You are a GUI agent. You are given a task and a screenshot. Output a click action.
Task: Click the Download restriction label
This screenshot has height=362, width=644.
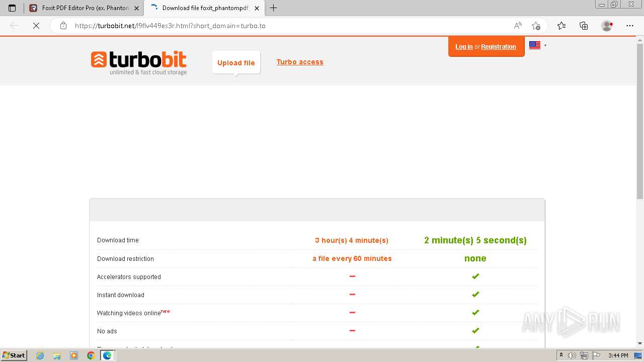pyautogui.click(x=125, y=258)
